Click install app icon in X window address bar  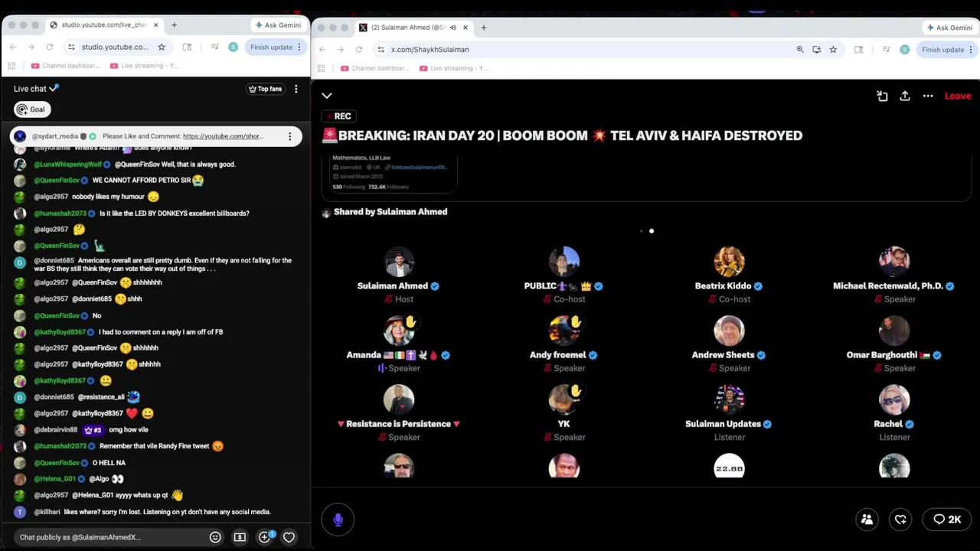click(816, 49)
